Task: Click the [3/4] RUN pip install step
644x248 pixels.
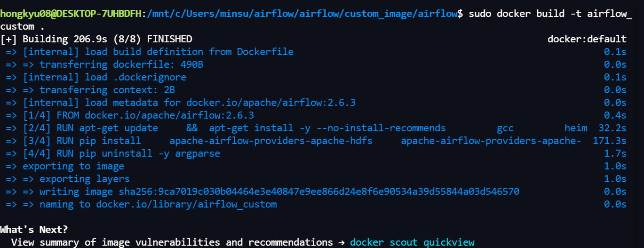Action: tap(294, 141)
